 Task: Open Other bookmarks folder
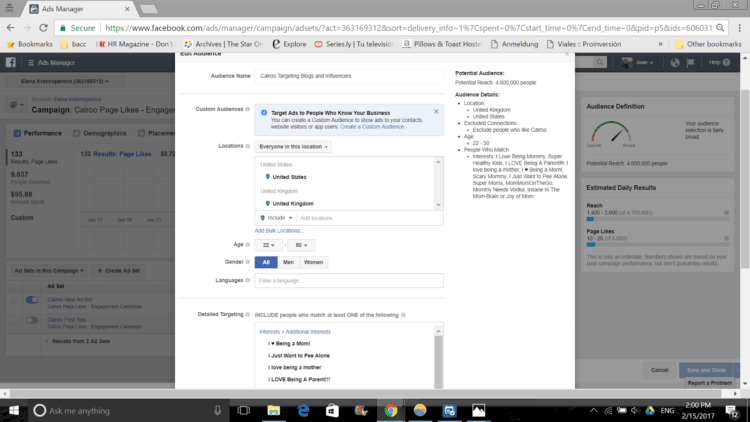[x=708, y=44]
